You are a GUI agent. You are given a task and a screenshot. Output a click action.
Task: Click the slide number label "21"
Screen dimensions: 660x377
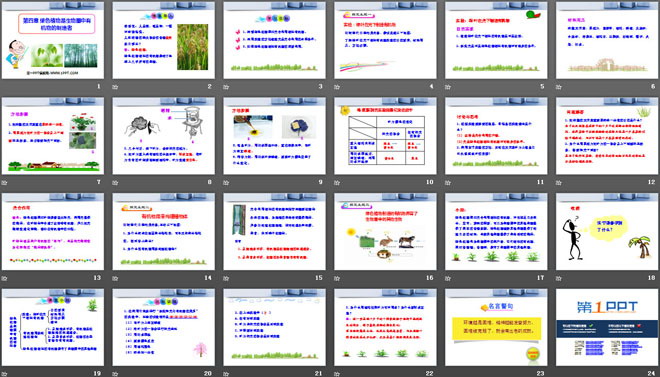point(319,373)
